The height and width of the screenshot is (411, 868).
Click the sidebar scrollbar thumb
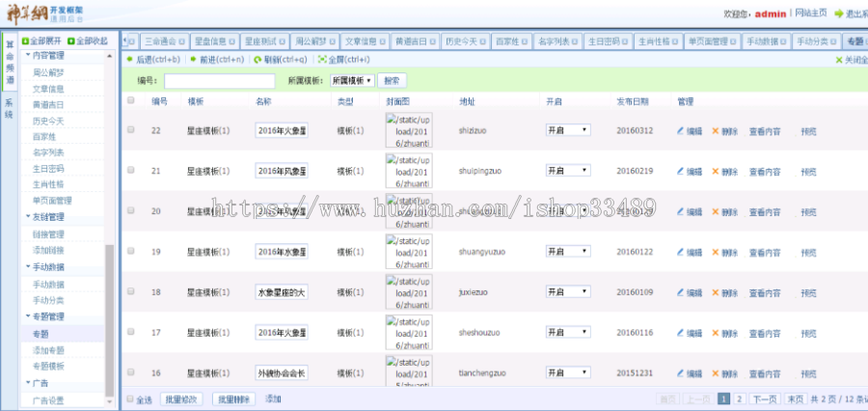(x=110, y=320)
